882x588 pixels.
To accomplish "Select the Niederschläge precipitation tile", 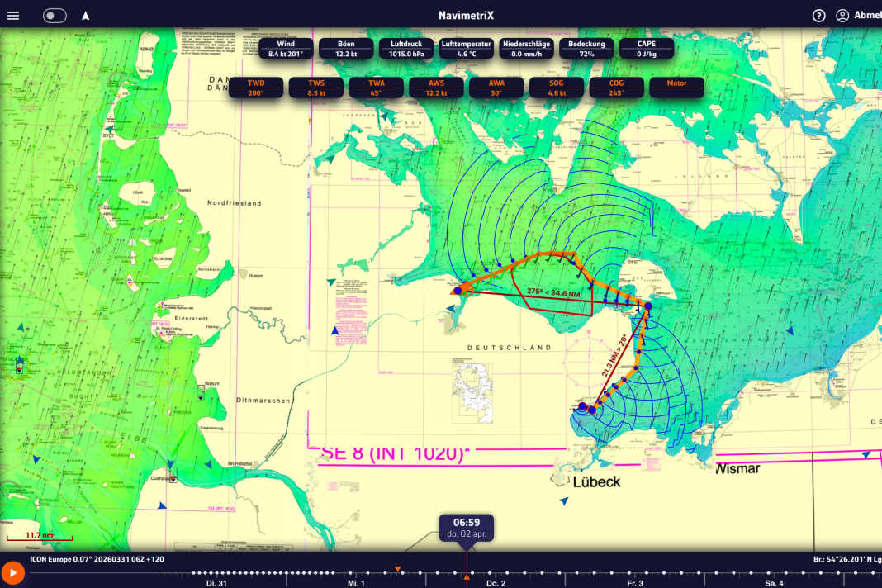I will pyautogui.click(x=526, y=48).
